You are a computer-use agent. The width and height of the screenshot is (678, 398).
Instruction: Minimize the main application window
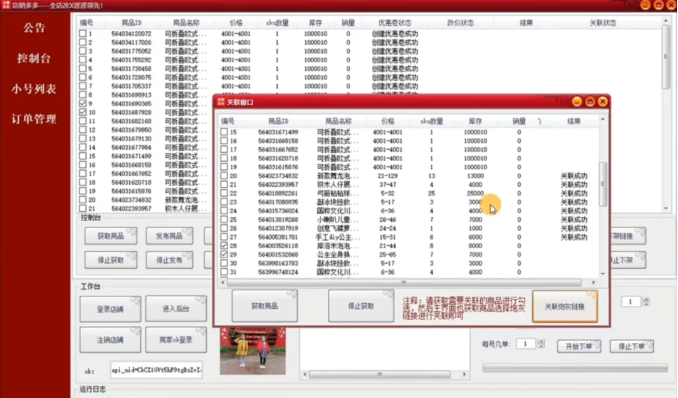coord(646,5)
